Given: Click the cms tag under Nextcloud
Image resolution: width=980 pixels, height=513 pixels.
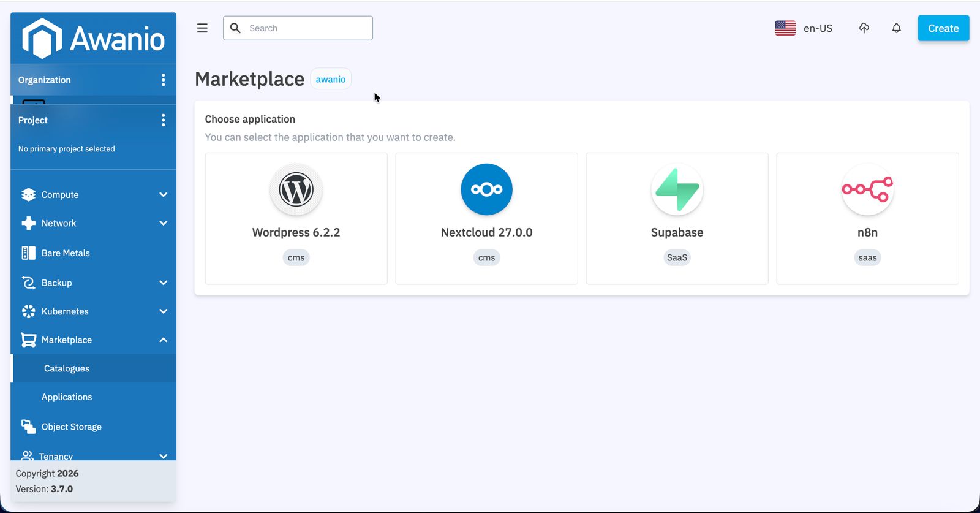Looking at the screenshot, I should tap(486, 257).
